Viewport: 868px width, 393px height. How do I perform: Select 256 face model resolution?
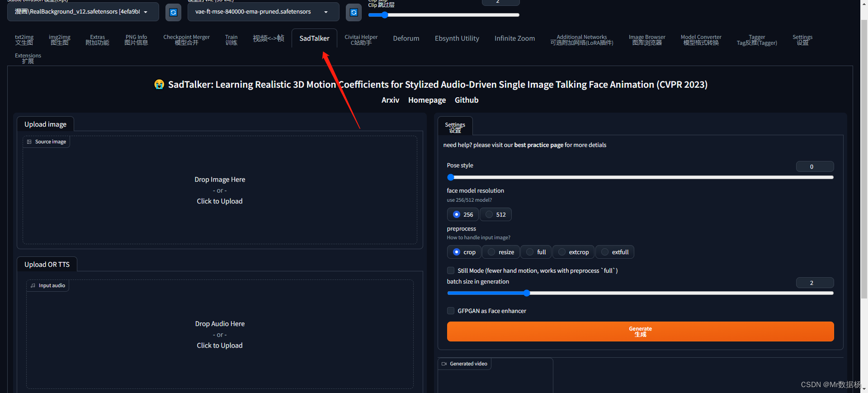point(463,214)
